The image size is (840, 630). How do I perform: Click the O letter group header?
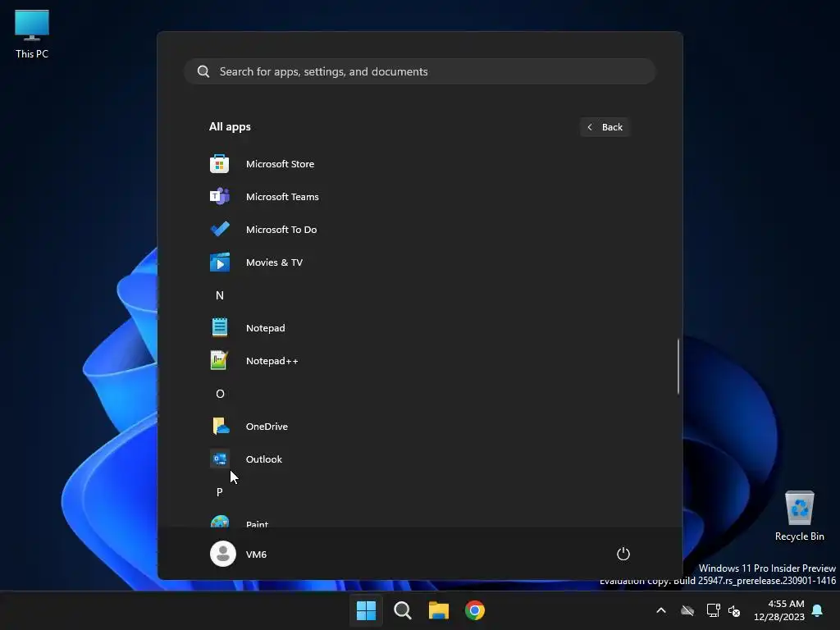pos(220,394)
